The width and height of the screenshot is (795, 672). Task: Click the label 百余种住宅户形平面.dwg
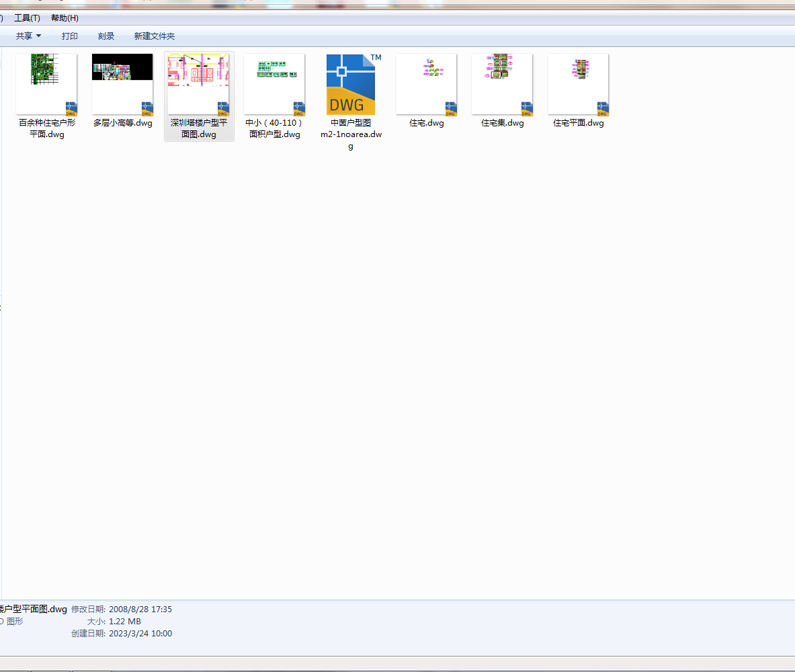[x=46, y=128]
